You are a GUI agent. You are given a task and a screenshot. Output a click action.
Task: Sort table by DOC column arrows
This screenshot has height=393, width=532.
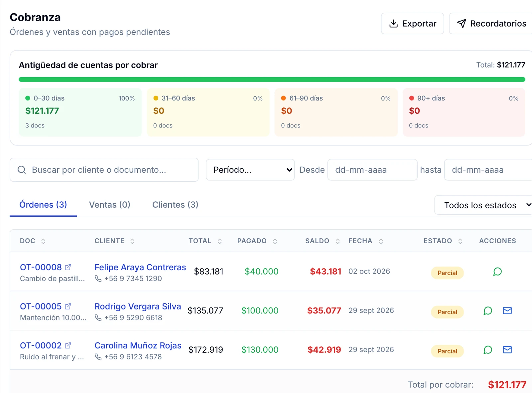tap(43, 241)
